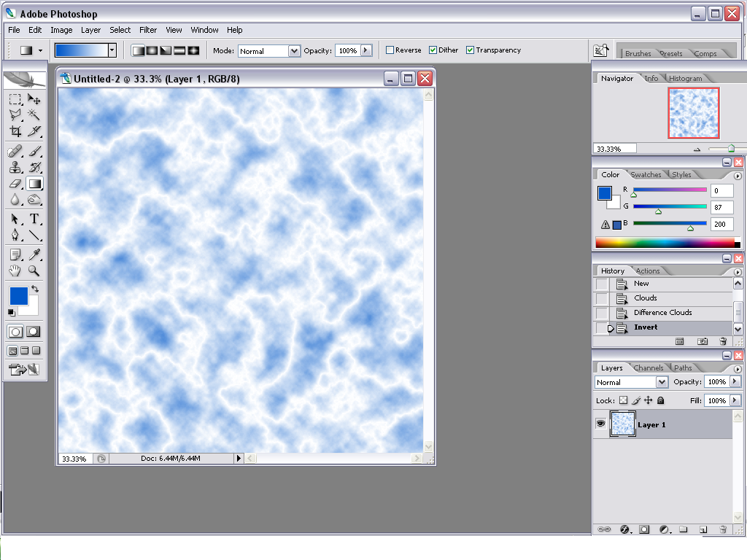Add layer style in Layers panel
Viewport: 747px width, 560px height.
[x=624, y=529]
